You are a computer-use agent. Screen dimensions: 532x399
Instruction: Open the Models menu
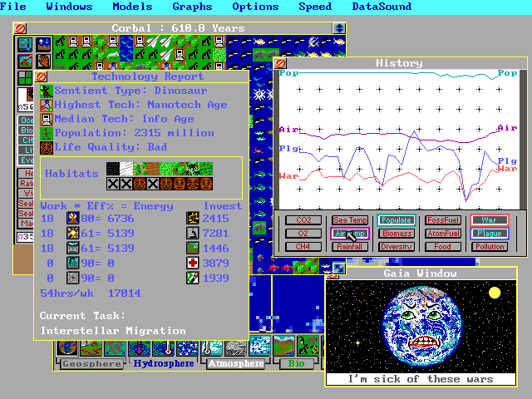(x=132, y=7)
